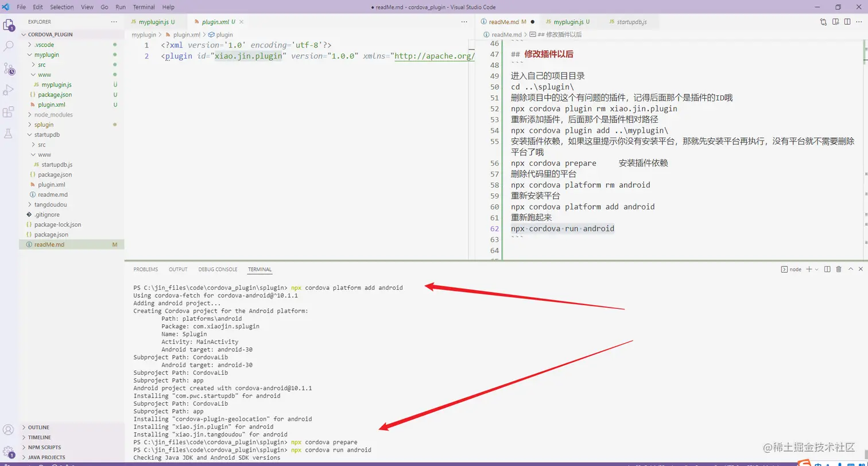Open the Explorer view in activity bar
This screenshot has height=466, width=868.
[x=9, y=25]
